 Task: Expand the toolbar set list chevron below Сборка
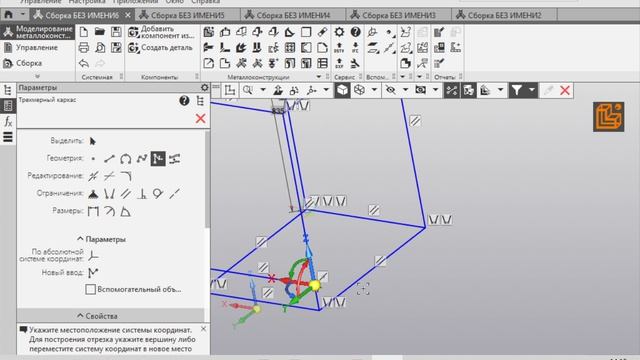38,76
